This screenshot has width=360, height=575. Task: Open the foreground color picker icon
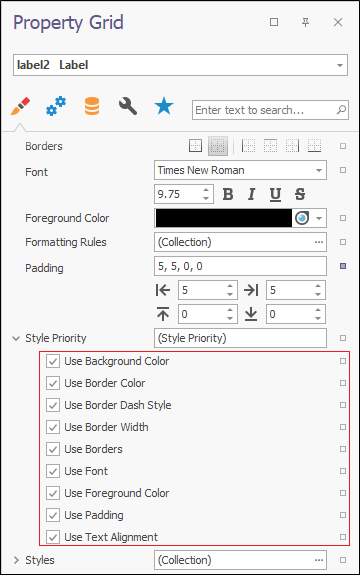302,218
